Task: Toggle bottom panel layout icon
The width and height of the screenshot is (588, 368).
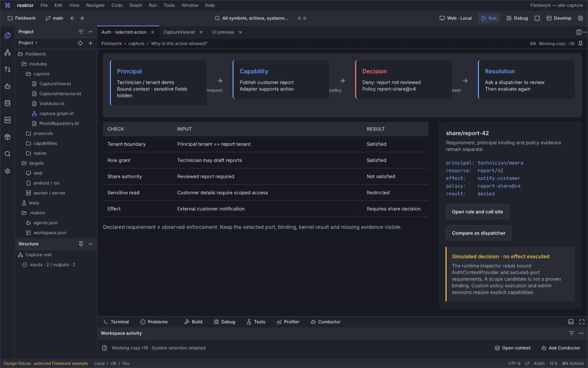Action: tap(571, 322)
